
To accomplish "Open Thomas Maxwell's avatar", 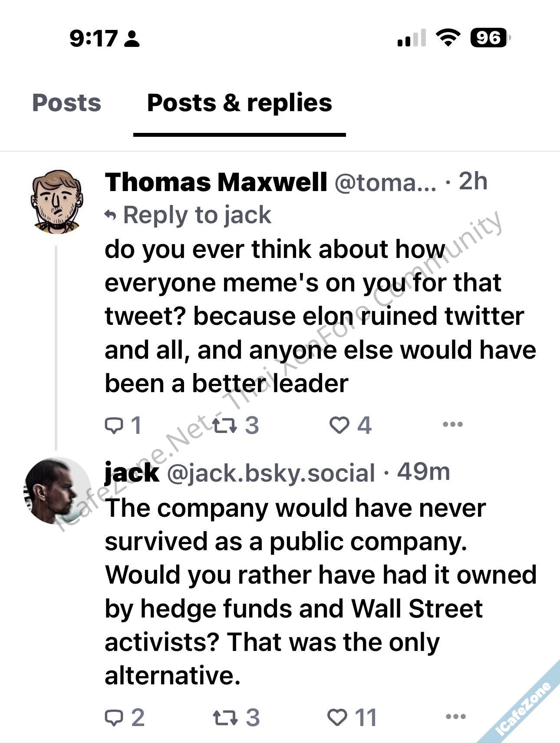I will click(x=56, y=201).
